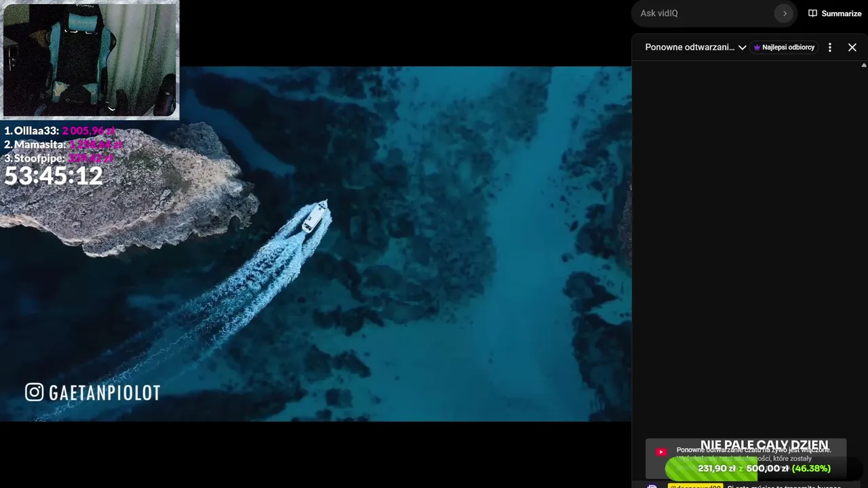Submit the Ask vidIQ query arrow
Image resolution: width=868 pixels, height=488 pixels.
(784, 14)
